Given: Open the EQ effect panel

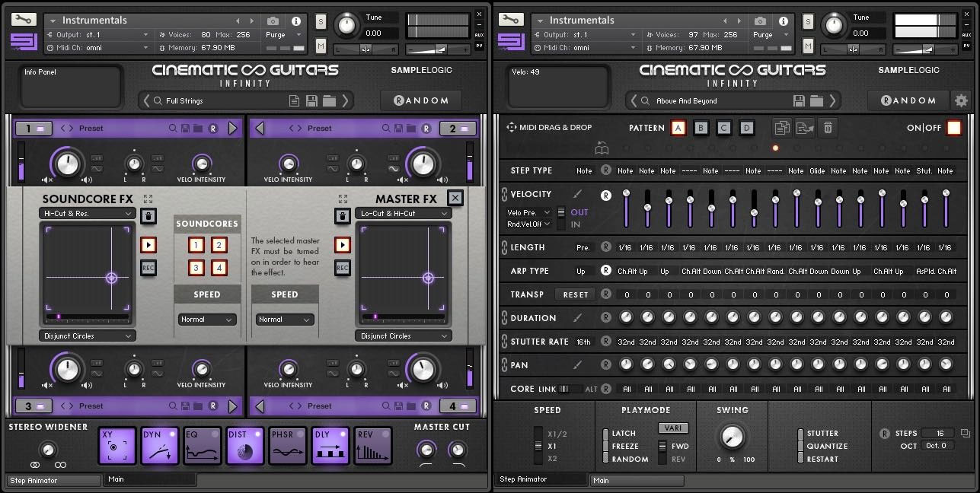Looking at the screenshot, I should (x=203, y=446).
